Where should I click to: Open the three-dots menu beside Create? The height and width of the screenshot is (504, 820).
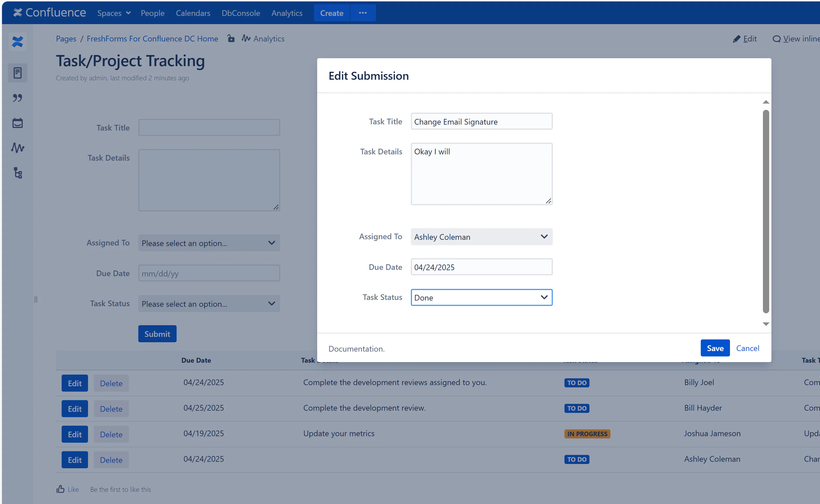(363, 13)
